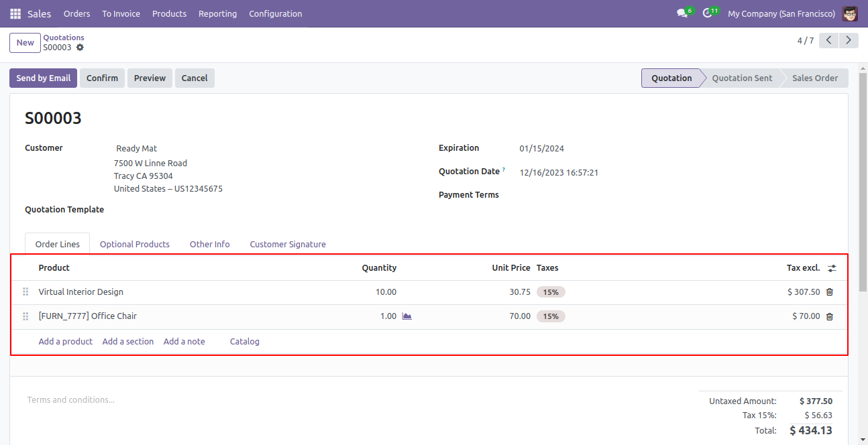This screenshot has height=445, width=868.
Task: Sort by the Product column header
Action: click(x=54, y=267)
